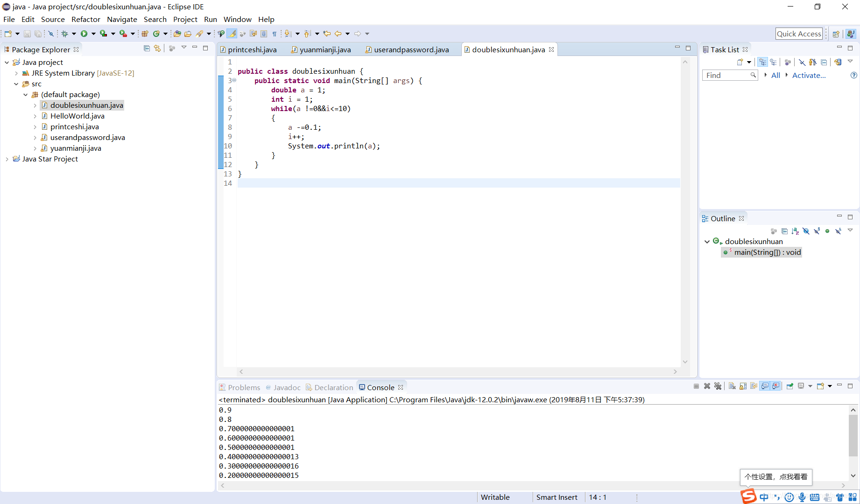Click the Activate... link in Task List
Image resolution: width=860 pixels, height=504 pixels.
pos(809,75)
